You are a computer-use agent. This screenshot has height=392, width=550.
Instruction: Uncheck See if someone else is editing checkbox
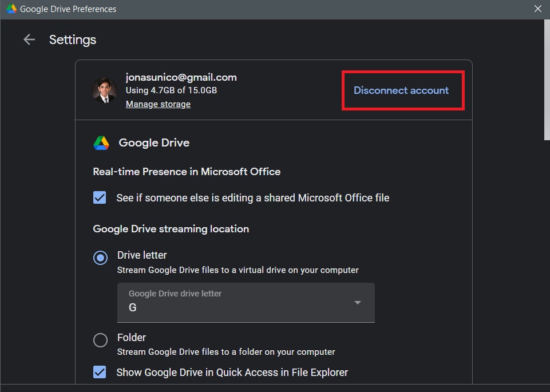coord(100,197)
